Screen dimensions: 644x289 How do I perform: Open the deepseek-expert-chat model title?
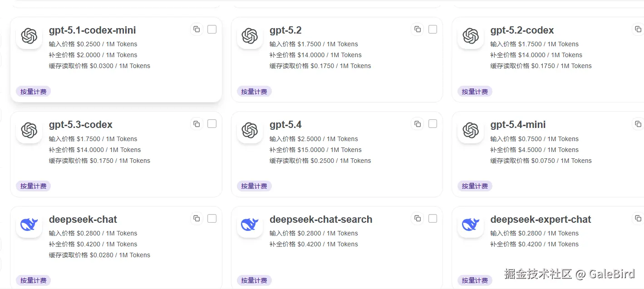(x=541, y=220)
